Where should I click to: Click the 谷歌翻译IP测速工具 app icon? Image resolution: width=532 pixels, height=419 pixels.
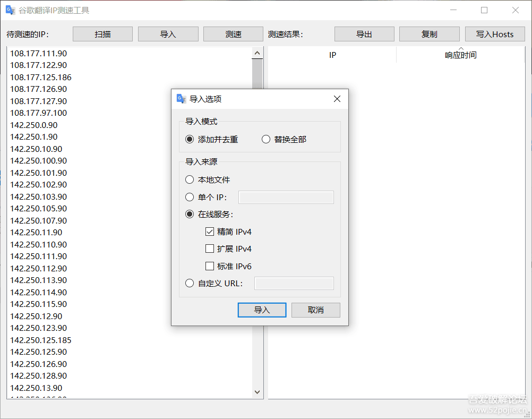click(11, 10)
